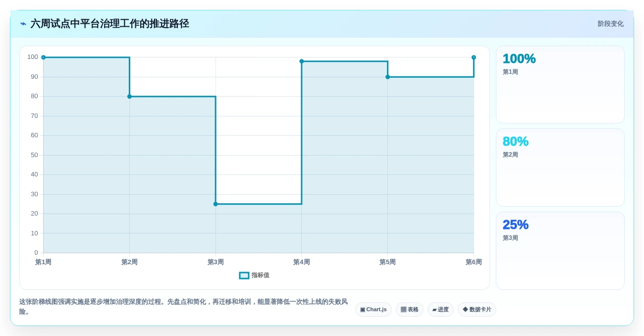
Task: Click the 第2周 x-axis label
Action: 129,262
